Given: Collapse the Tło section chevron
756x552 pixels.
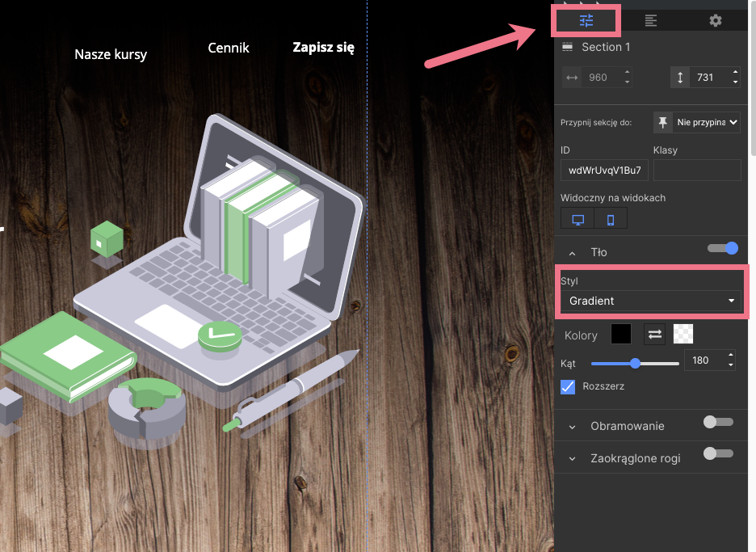Looking at the screenshot, I should [573, 253].
